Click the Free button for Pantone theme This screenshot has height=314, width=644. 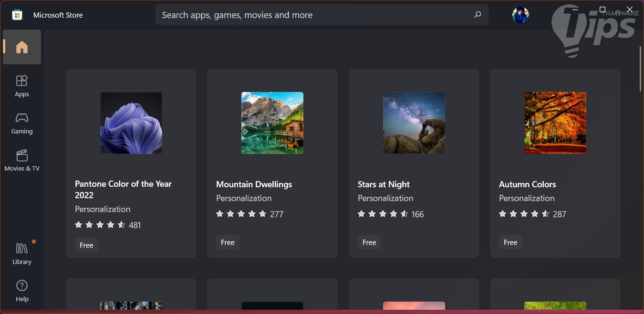[x=86, y=245]
